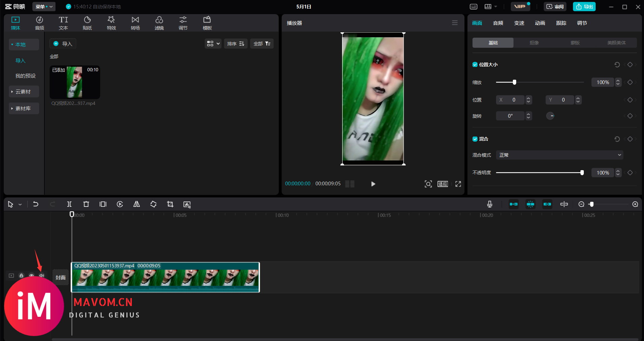Open the Effects (特效) tab
644x341 pixels.
click(x=111, y=23)
